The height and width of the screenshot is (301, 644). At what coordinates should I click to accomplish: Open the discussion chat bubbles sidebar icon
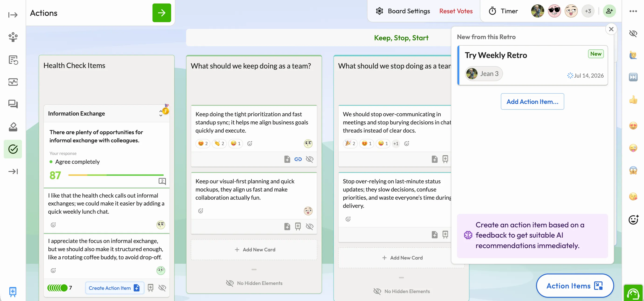(13, 104)
